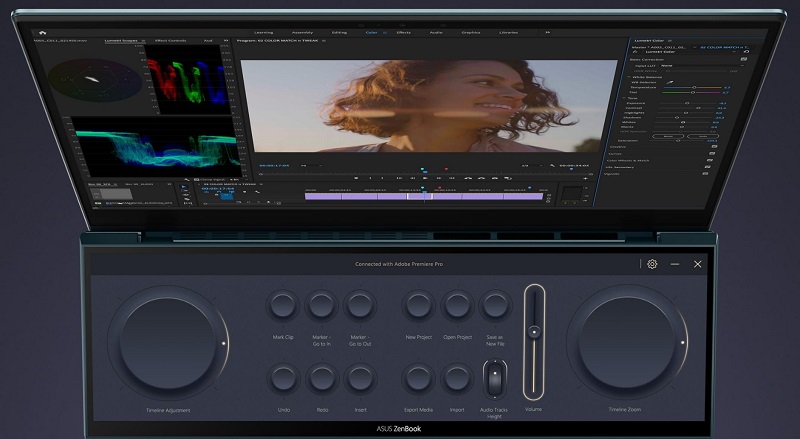Show hidden source panel tabs arrow

click(x=226, y=41)
